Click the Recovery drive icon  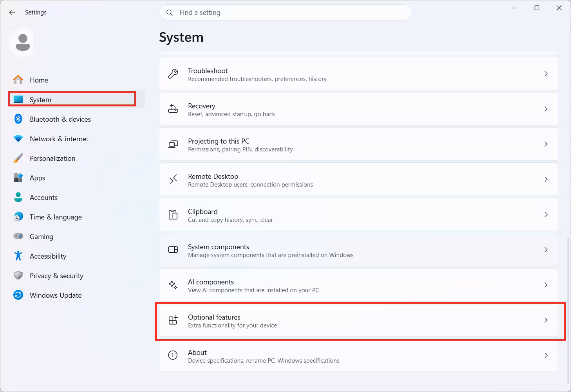(173, 109)
